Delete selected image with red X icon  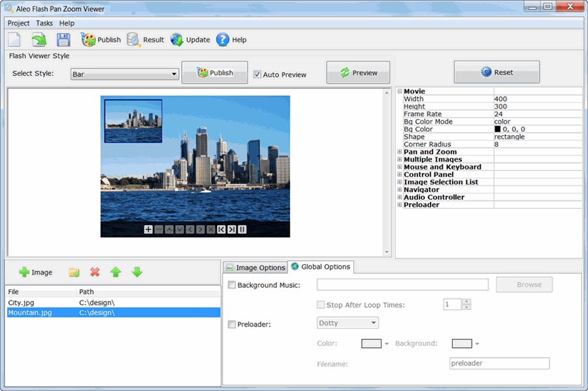[x=95, y=272]
